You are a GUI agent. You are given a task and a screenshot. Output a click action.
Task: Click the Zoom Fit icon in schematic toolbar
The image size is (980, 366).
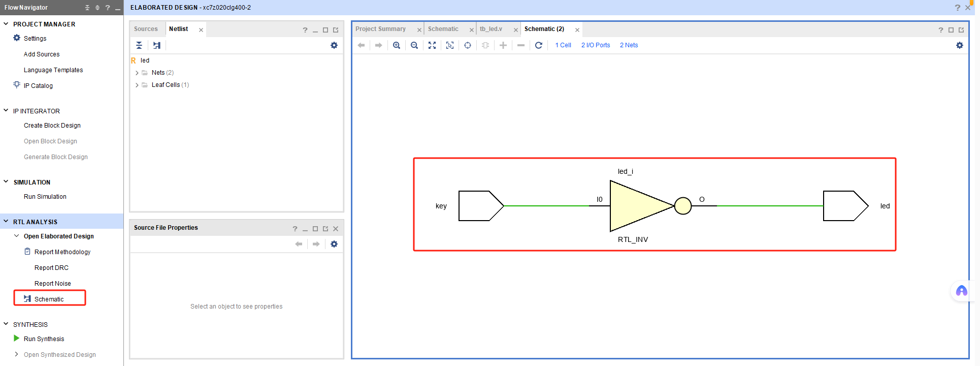click(432, 45)
